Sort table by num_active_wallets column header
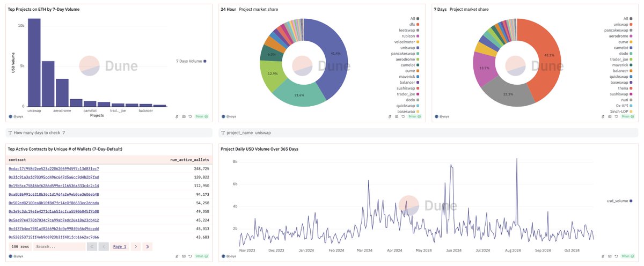The width and height of the screenshot is (644, 266). [x=189, y=160]
